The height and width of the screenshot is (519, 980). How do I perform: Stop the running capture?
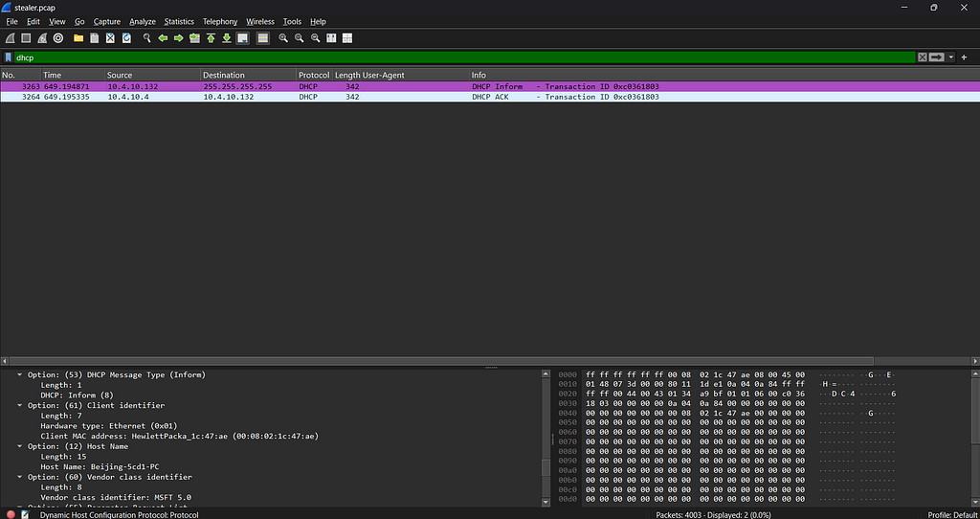(26, 38)
